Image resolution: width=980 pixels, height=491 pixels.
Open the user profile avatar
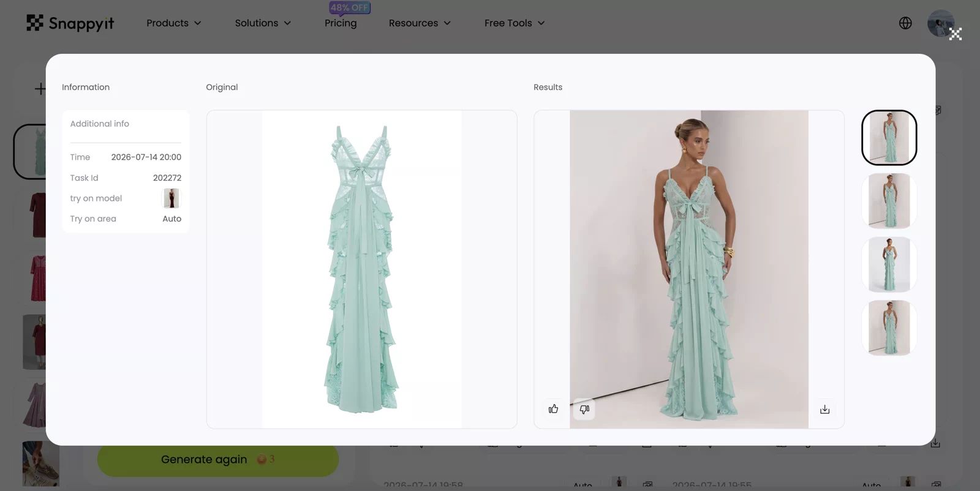(x=940, y=23)
